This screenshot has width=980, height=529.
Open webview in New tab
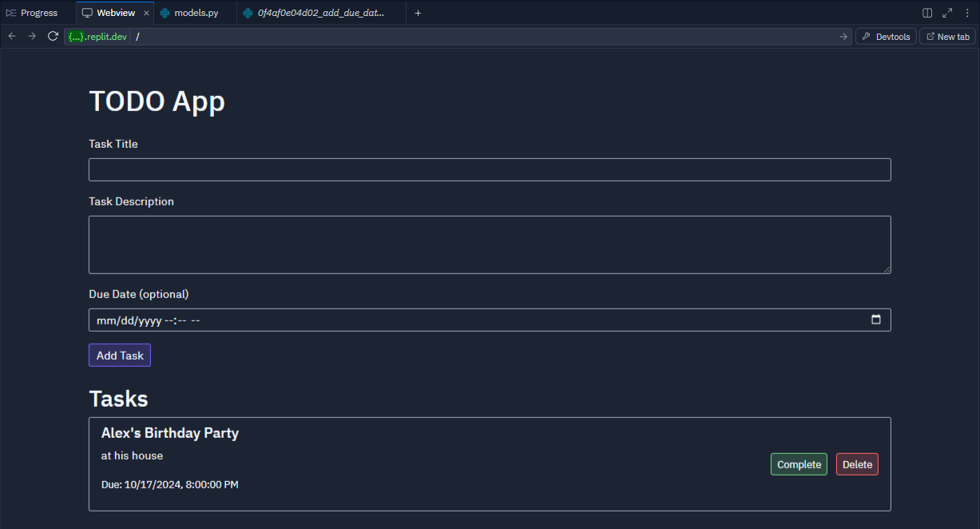[947, 37]
